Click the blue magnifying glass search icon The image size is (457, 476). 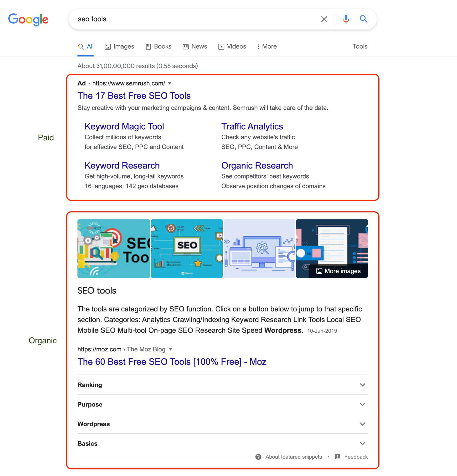pyautogui.click(x=363, y=19)
